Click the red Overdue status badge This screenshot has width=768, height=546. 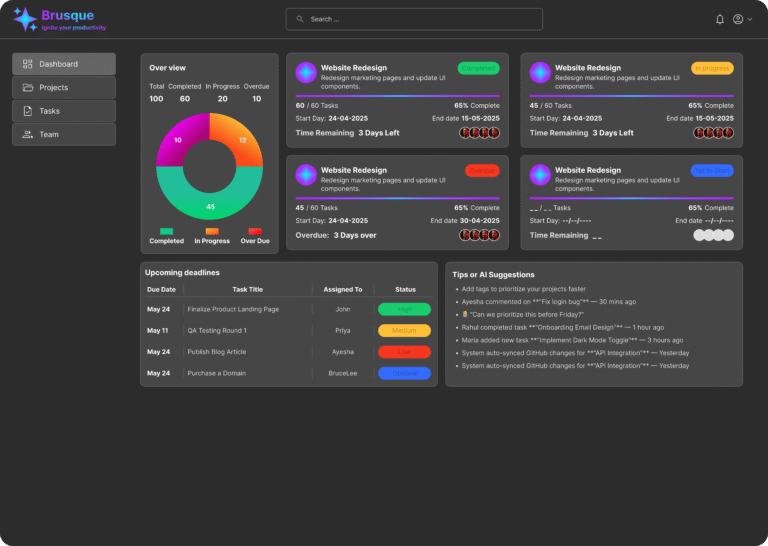point(482,171)
